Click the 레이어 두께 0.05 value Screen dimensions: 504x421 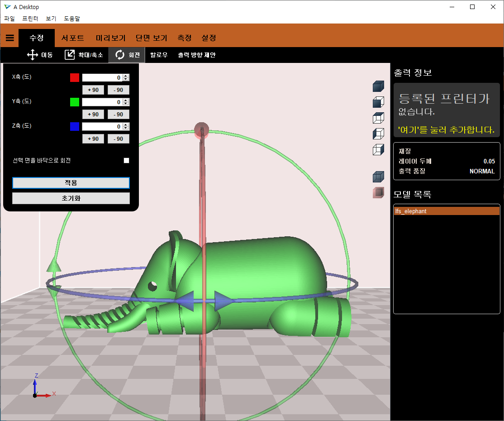pyautogui.click(x=489, y=161)
